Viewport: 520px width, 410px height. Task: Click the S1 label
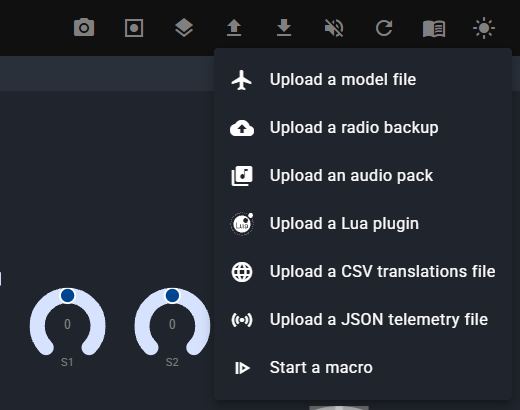click(x=67, y=362)
